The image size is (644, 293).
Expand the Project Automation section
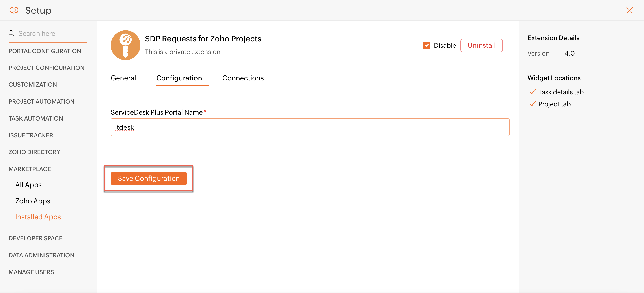pos(41,101)
